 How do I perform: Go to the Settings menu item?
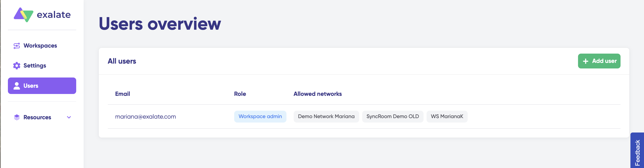tap(35, 66)
